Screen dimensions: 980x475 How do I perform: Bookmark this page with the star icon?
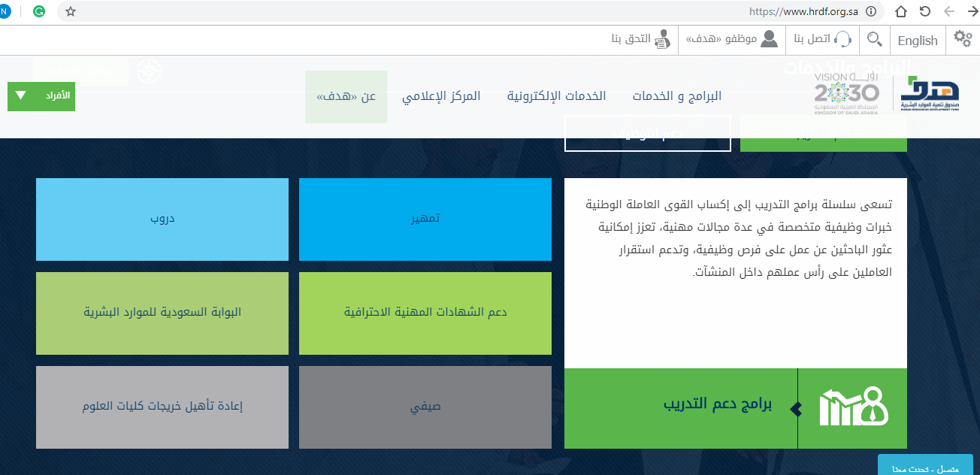click(71, 11)
